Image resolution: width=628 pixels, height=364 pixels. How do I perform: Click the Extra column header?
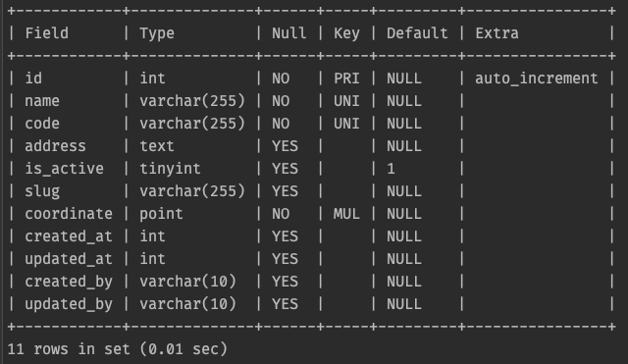pyautogui.click(x=497, y=32)
